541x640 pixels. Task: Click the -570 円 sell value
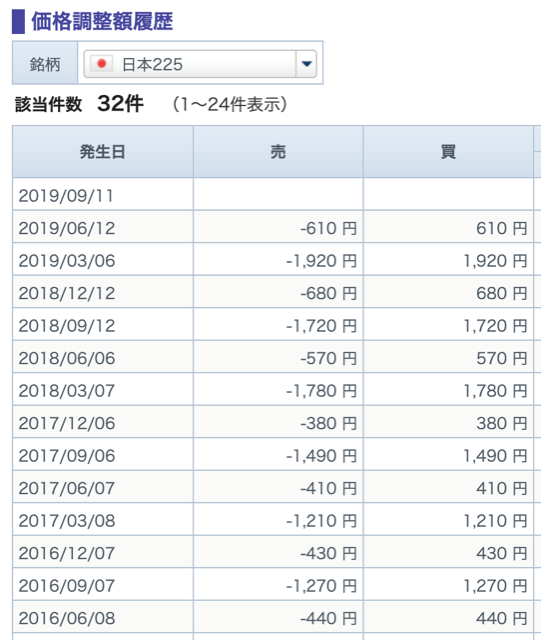[x=329, y=358]
